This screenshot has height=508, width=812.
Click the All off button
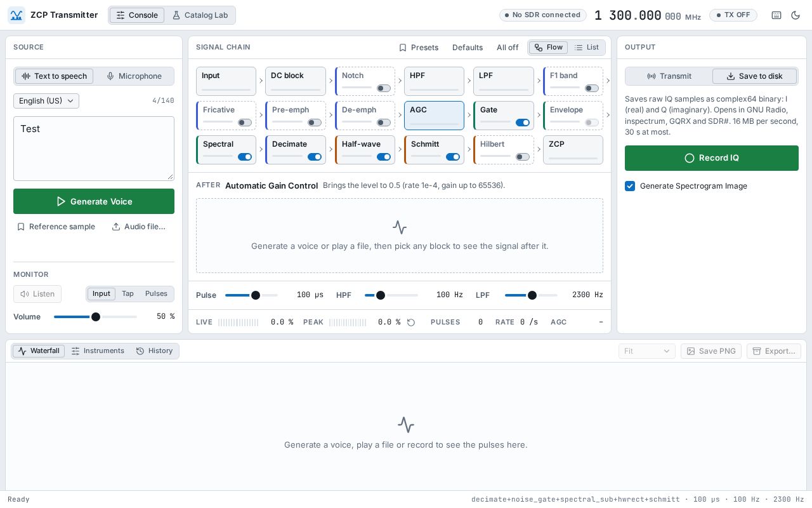pos(507,48)
